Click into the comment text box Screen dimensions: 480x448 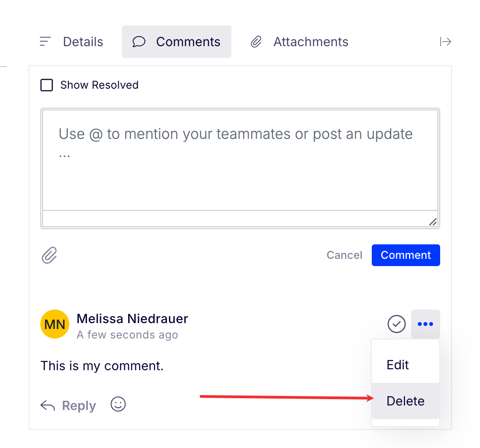point(240,160)
